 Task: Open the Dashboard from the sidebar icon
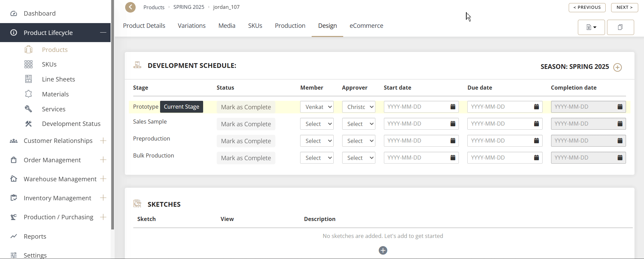14,14
